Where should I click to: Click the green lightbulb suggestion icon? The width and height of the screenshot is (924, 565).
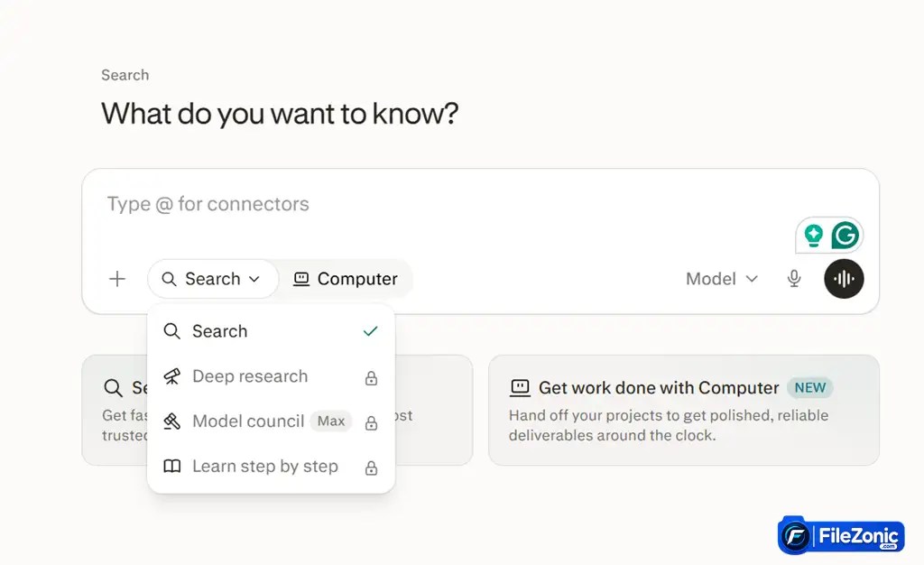click(813, 235)
